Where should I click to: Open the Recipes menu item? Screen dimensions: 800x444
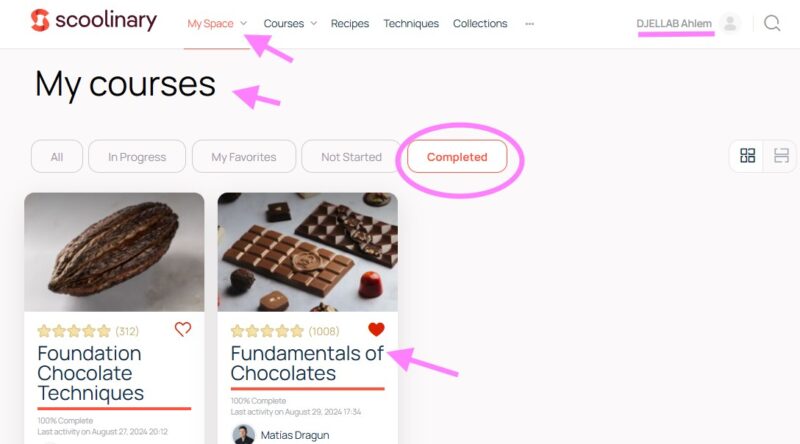coord(350,23)
